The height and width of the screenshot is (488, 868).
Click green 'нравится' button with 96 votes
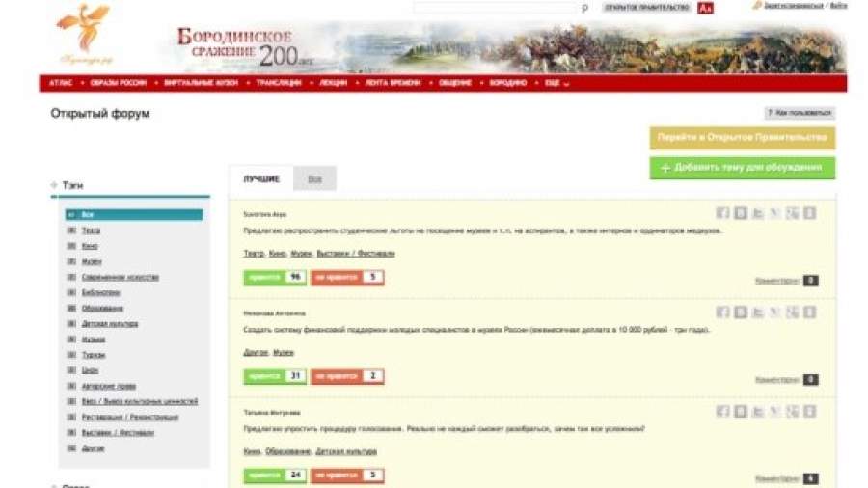click(262, 277)
